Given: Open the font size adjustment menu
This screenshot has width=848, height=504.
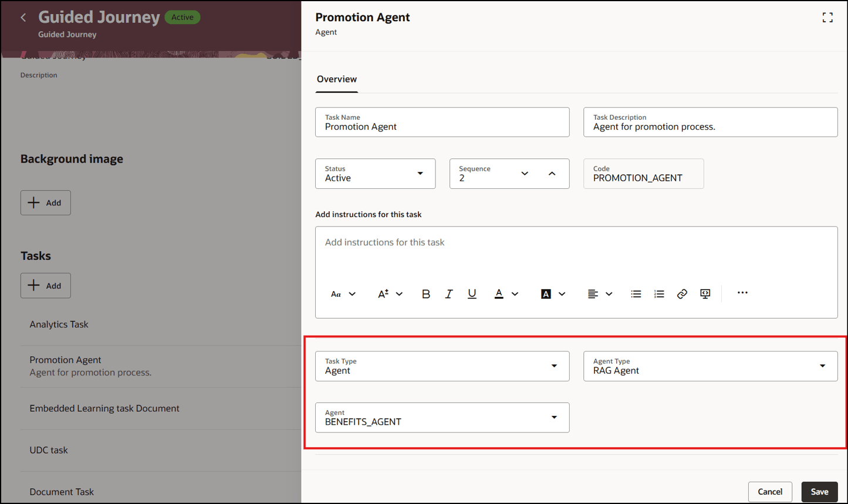Looking at the screenshot, I should (x=389, y=293).
